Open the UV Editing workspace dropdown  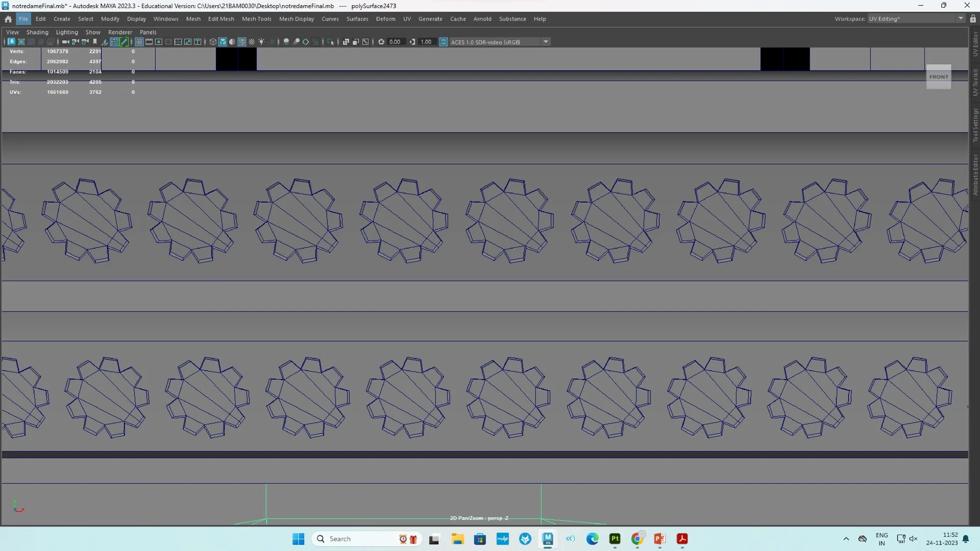tap(959, 18)
